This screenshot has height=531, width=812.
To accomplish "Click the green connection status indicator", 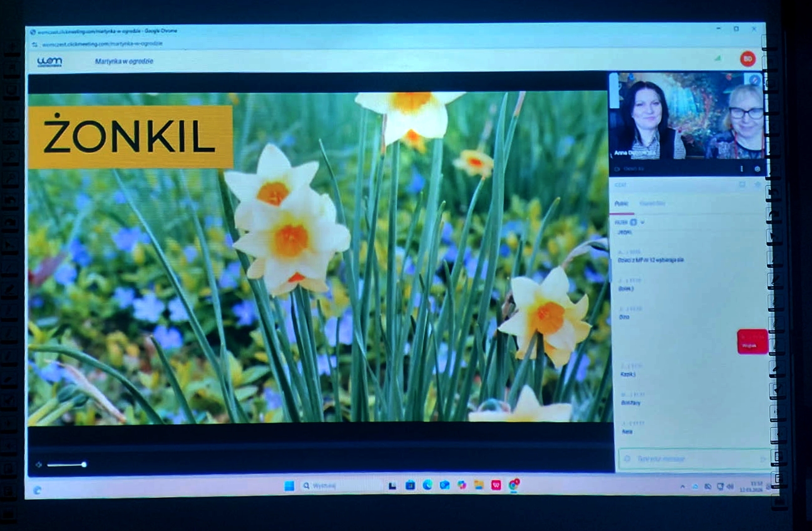I will pos(717,59).
